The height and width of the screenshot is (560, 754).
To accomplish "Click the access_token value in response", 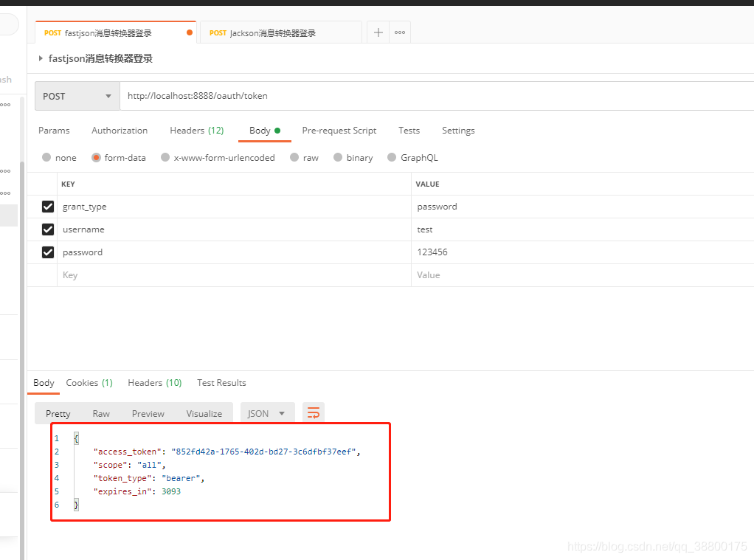I will click(x=263, y=452).
